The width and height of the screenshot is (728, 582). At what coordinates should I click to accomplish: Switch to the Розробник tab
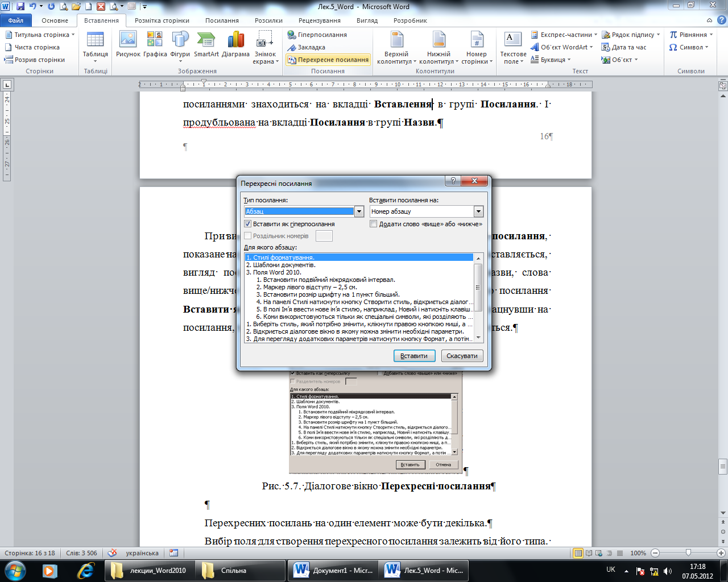[x=410, y=20]
